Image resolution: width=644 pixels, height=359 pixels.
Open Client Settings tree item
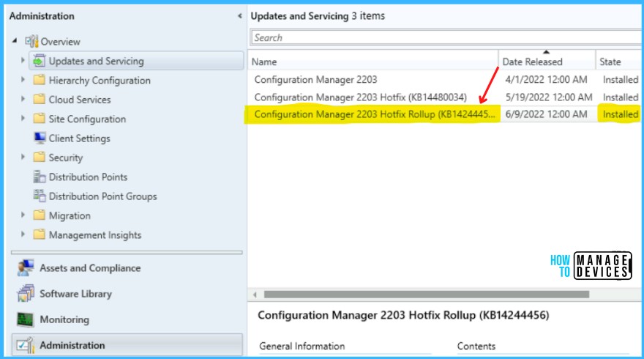(79, 138)
